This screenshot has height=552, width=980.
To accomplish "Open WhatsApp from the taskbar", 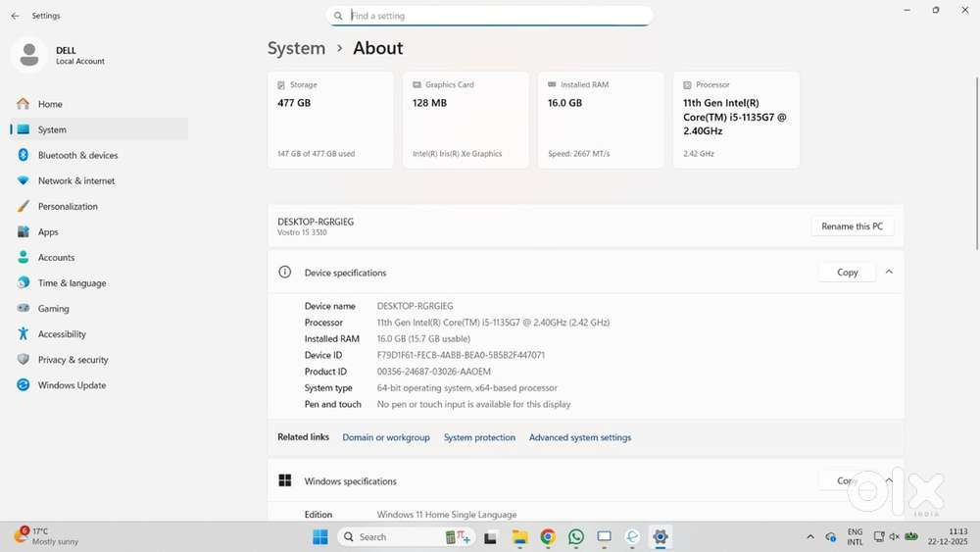I will click(576, 537).
